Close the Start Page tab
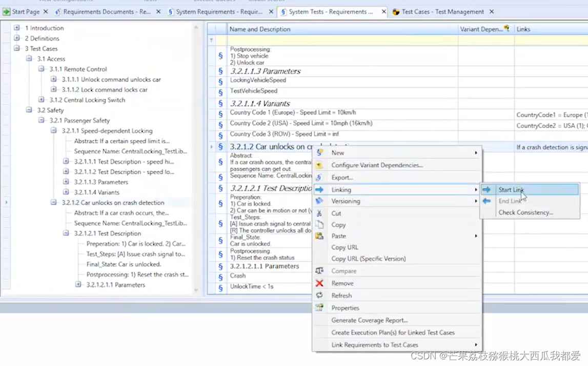Screen dimensions: 588x366 pyautogui.click(x=46, y=12)
